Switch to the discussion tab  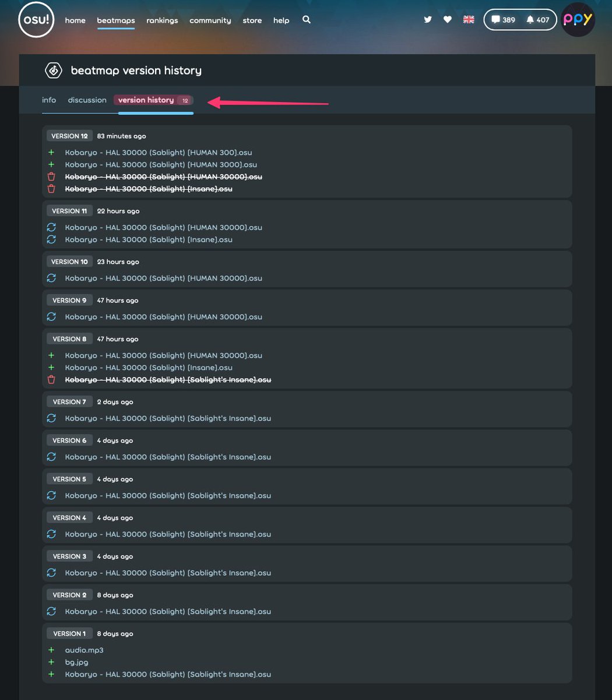(87, 100)
